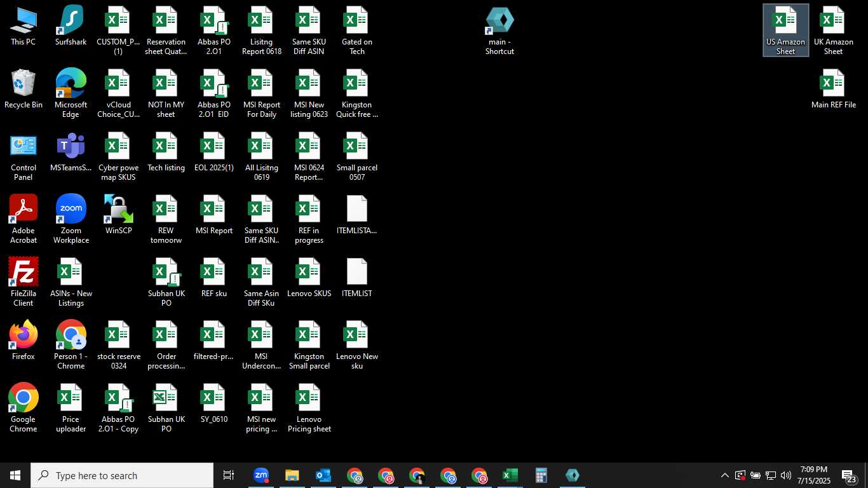This screenshot has height=488, width=868.
Task: Select the Price uploader Excel file
Action: tap(71, 409)
